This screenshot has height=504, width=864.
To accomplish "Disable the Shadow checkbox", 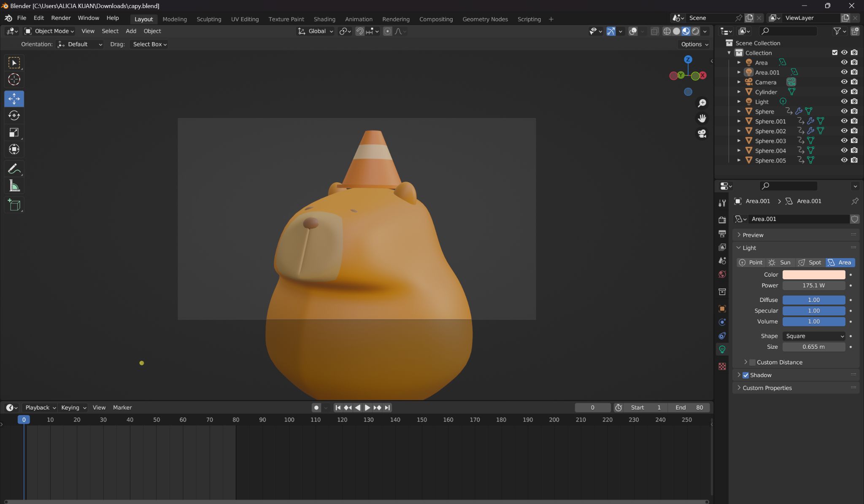I will pyautogui.click(x=746, y=375).
